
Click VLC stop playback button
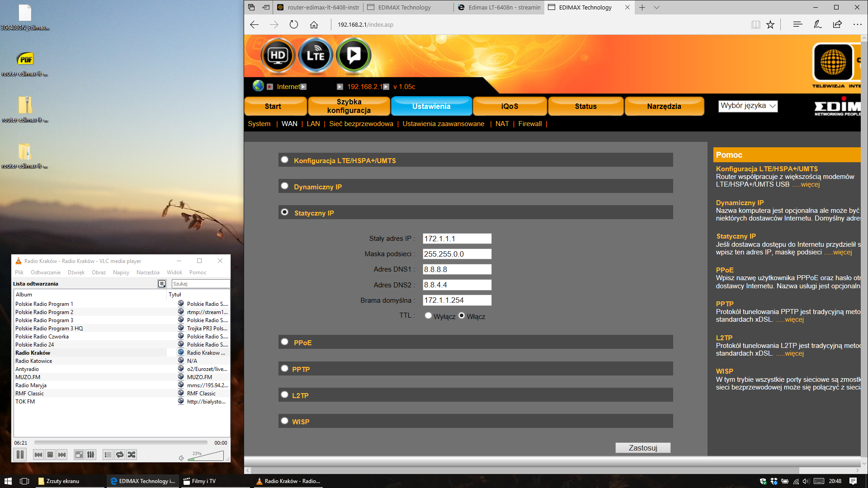50,455
